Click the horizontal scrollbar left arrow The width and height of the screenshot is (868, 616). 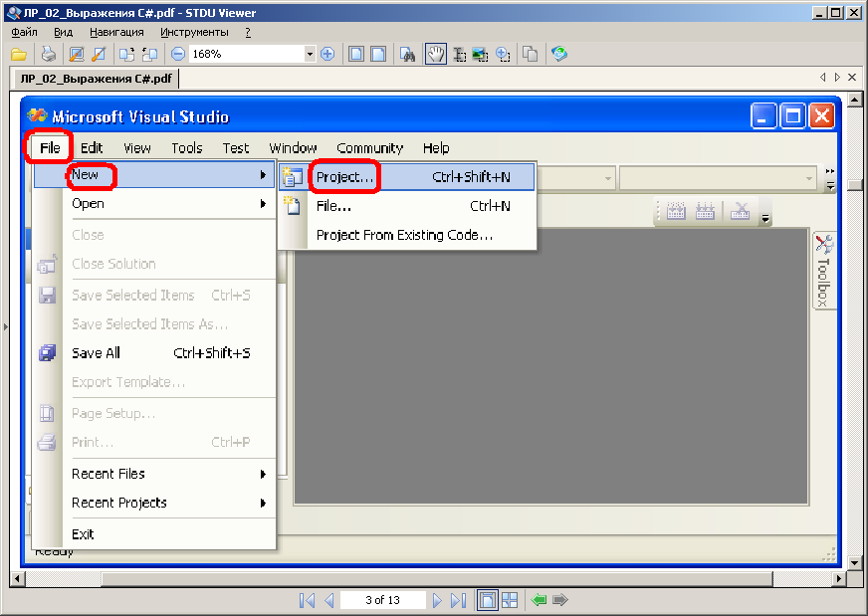coord(17,579)
